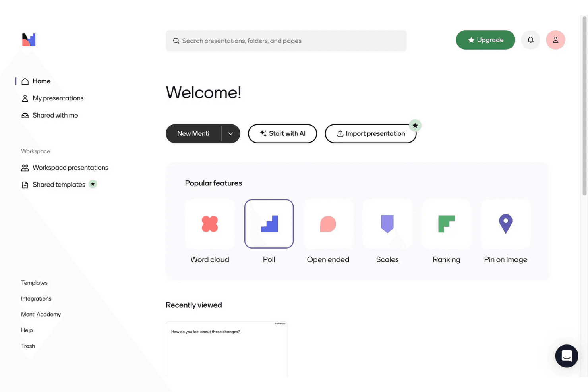The height and width of the screenshot is (392, 588).
Task: Click the Mentimeter logo
Action: pos(29,40)
